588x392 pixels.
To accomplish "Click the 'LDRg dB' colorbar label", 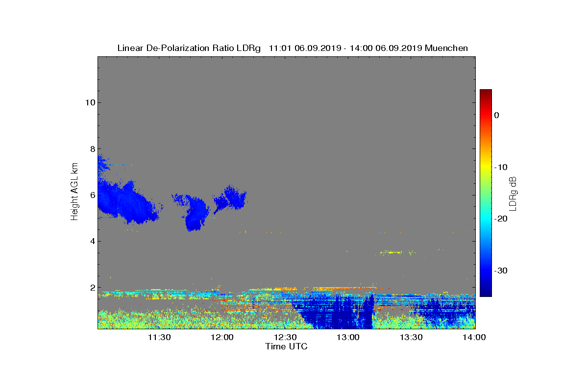I will (x=513, y=193).
